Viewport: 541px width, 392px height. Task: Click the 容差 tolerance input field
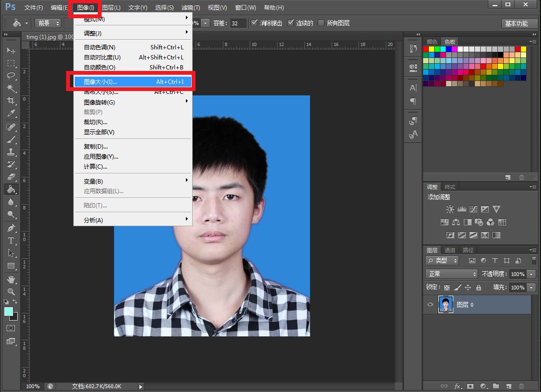click(x=238, y=23)
